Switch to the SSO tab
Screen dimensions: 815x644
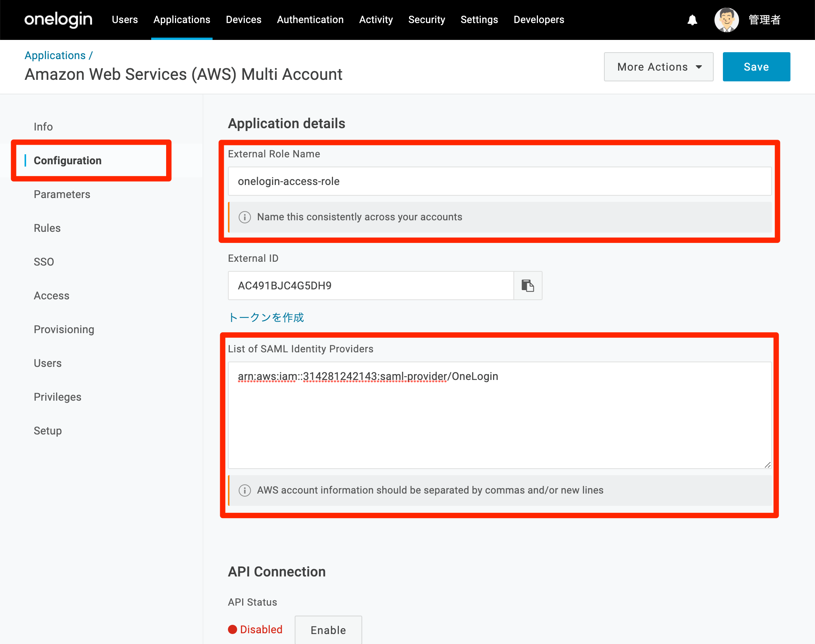[x=44, y=262]
